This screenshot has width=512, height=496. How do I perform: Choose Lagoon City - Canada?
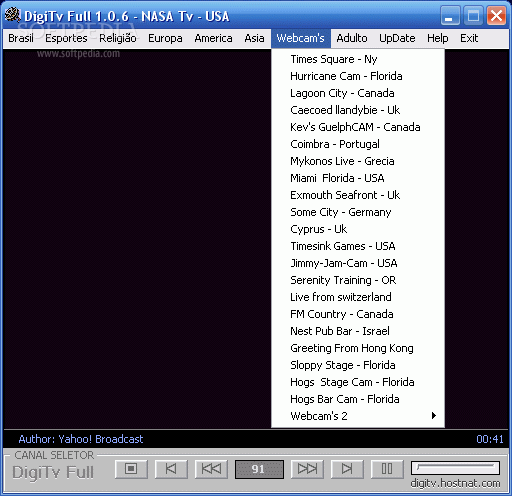pyautogui.click(x=358, y=93)
